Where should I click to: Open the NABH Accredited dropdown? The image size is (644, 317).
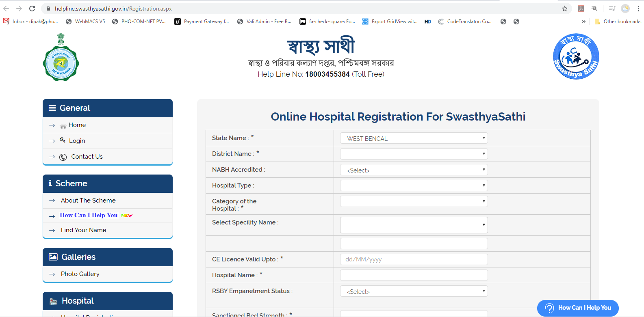pos(414,170)
